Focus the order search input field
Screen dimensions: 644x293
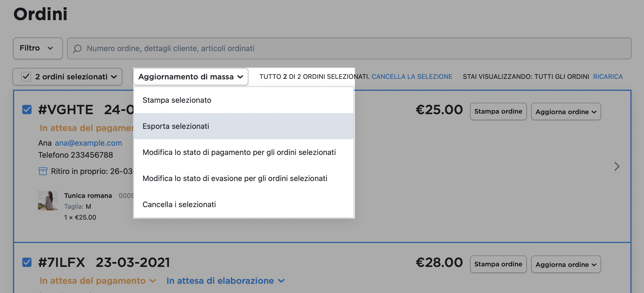click(353, 48)
